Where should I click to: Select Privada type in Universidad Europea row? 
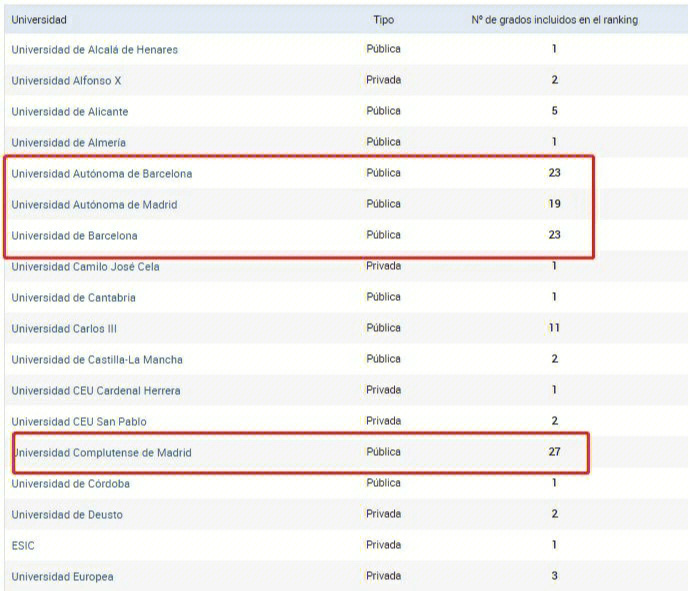pyautogui.click(x=383, y=576)
